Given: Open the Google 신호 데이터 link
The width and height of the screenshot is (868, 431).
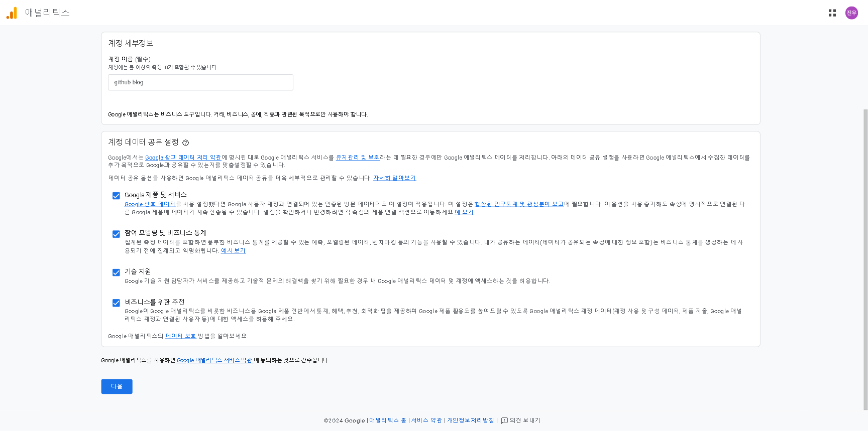Looking at the screenshot, I should point(150,204).
